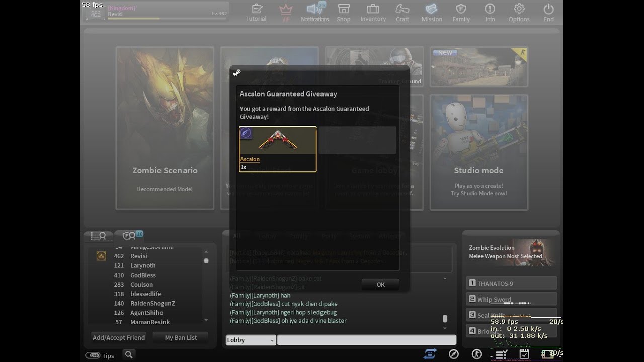Click the End power icon
This screenshot has width=644, height=362.
[x=548, y=9]
